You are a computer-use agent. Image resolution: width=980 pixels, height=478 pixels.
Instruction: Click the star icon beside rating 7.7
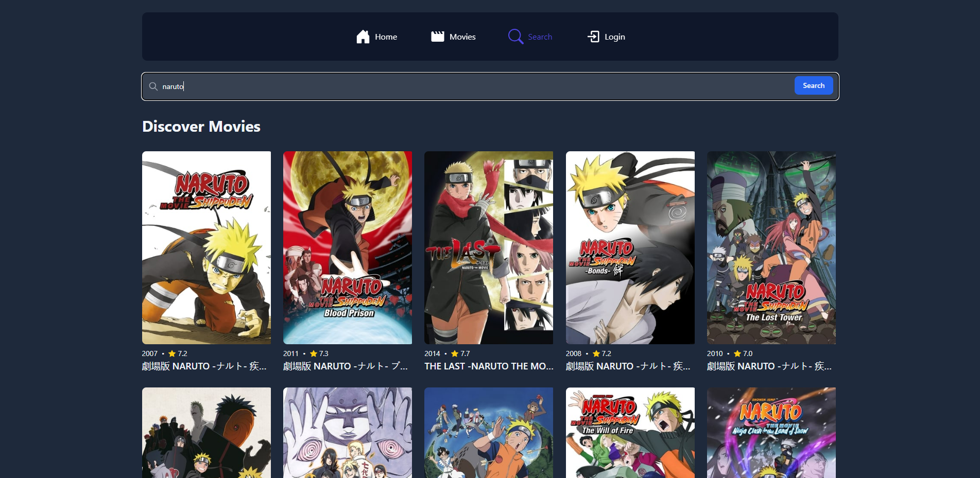pyautogui.click(x=455, y=353)
